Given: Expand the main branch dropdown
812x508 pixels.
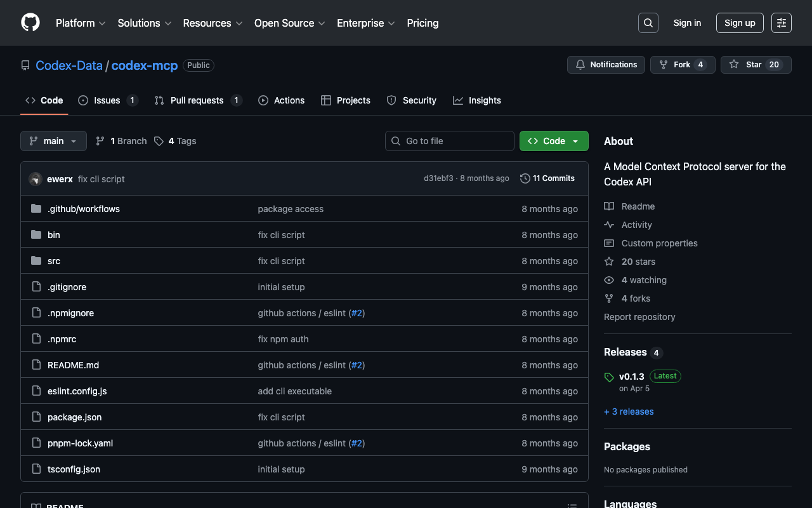Looking at the screenshot, I should point(53,141).
